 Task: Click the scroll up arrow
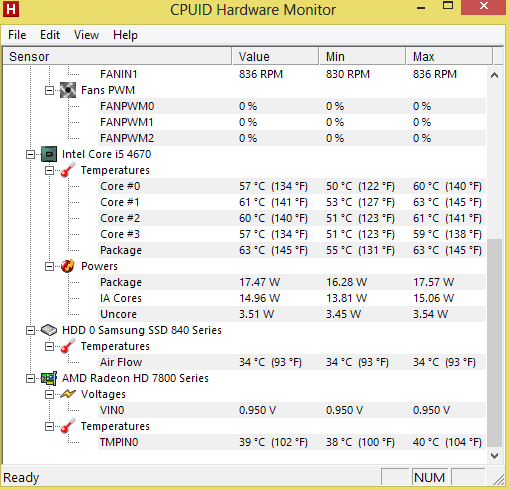pyautogui.click(x=495, y=75)
